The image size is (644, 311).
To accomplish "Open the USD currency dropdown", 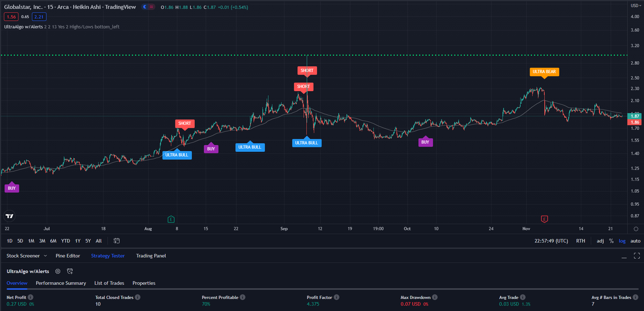I will point(635,5).
